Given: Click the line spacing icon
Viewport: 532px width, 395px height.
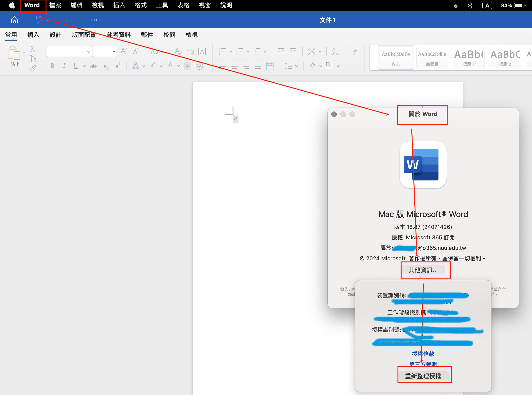Looking at the screenshot, I should coord(288,66).
